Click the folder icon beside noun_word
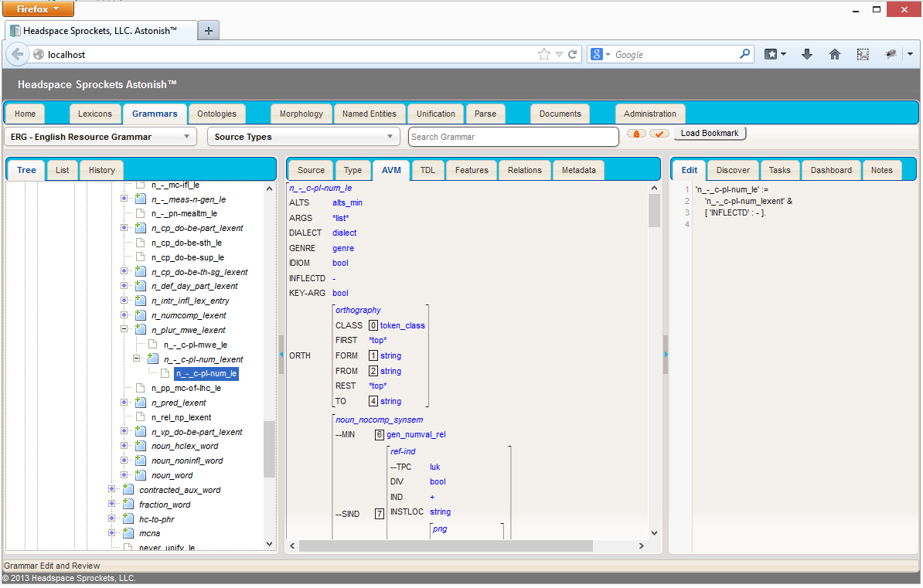Image resolution: width=923 pixels, height=588 pixels. click(140, 475)
